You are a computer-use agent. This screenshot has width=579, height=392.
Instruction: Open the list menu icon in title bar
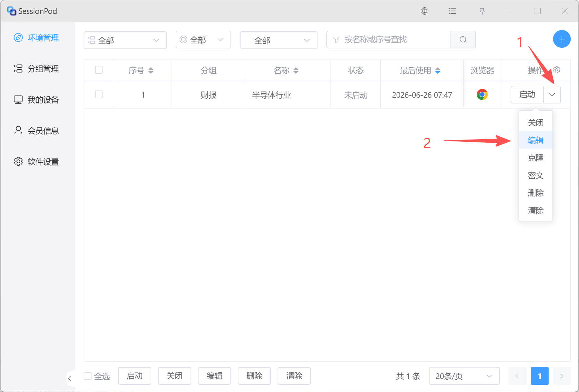click(x=452, y=11)
